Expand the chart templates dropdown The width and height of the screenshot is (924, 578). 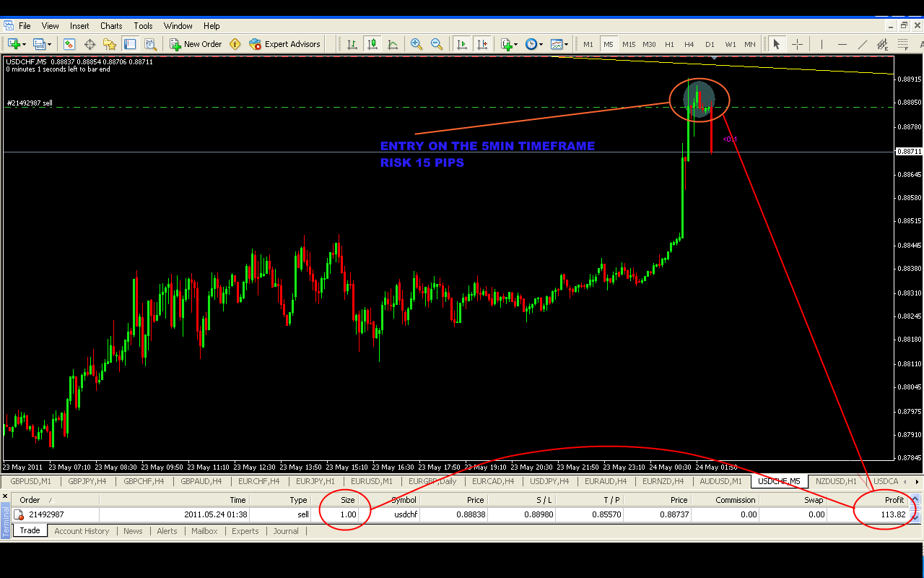point(566,44)
